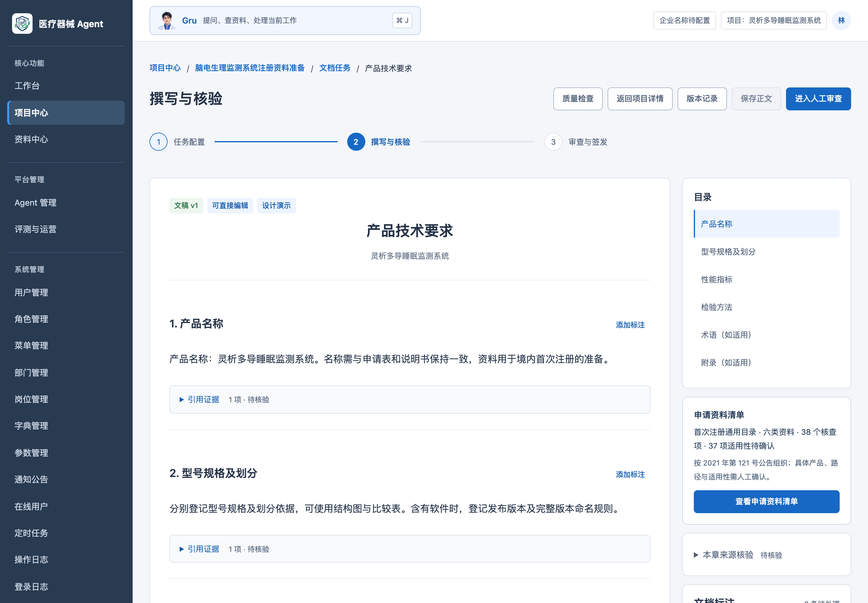Expand 引用证据 under 产品名称 section
This screenshot has width=868, height=603.
[x=410, y=399]
